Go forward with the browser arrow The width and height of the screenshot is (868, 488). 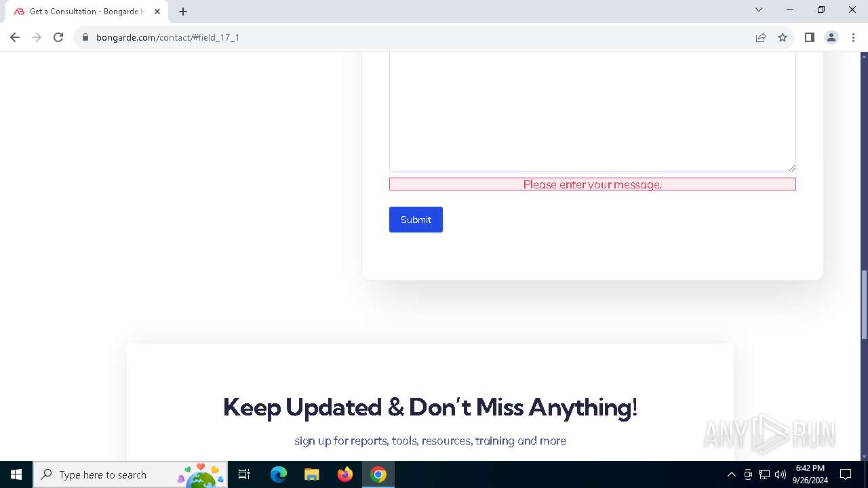click(37, 37)
